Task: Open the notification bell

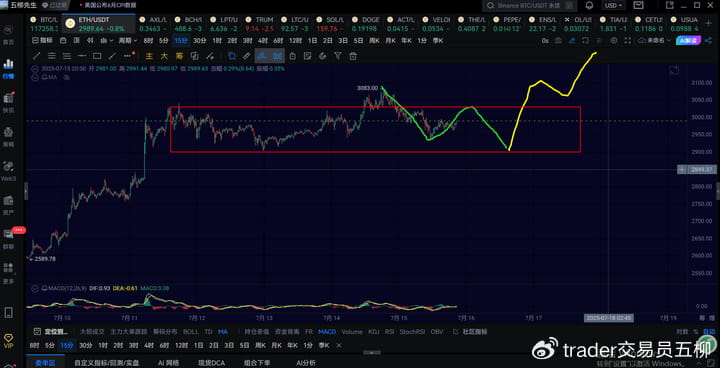Action: click(589, 6)
